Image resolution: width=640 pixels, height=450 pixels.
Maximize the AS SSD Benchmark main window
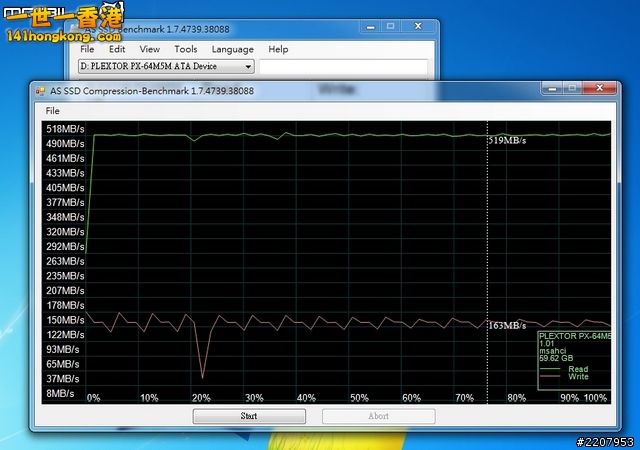tap(389, 26)
